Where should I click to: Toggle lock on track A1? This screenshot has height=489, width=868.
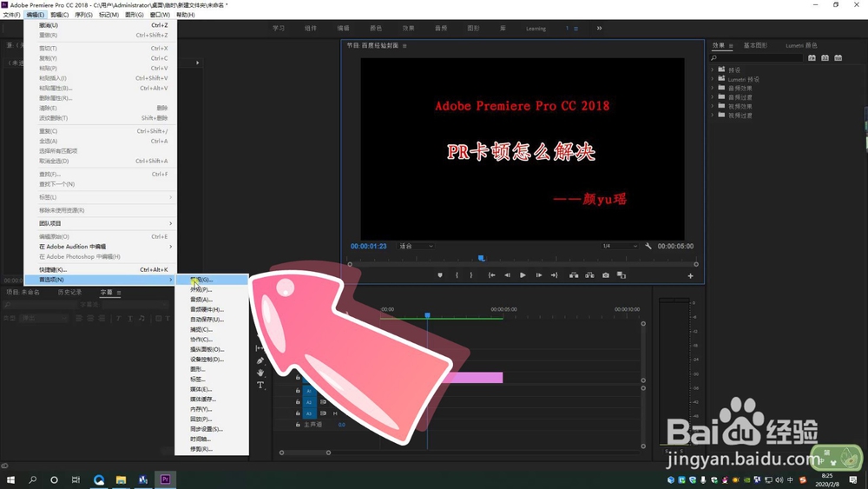[298, 391]
